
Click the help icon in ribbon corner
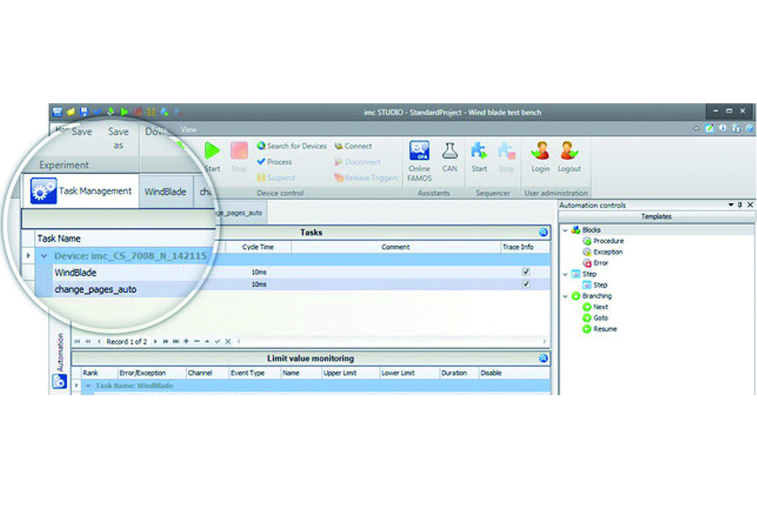click(749, 128)
